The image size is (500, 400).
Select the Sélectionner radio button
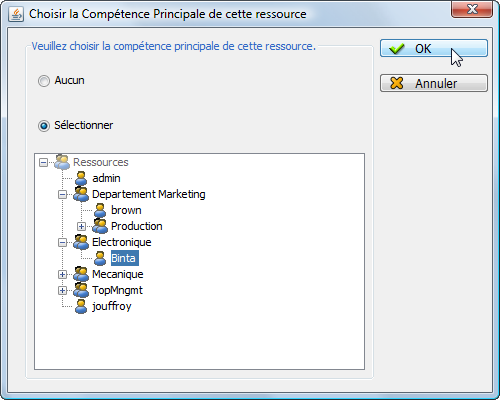[44, 126]
